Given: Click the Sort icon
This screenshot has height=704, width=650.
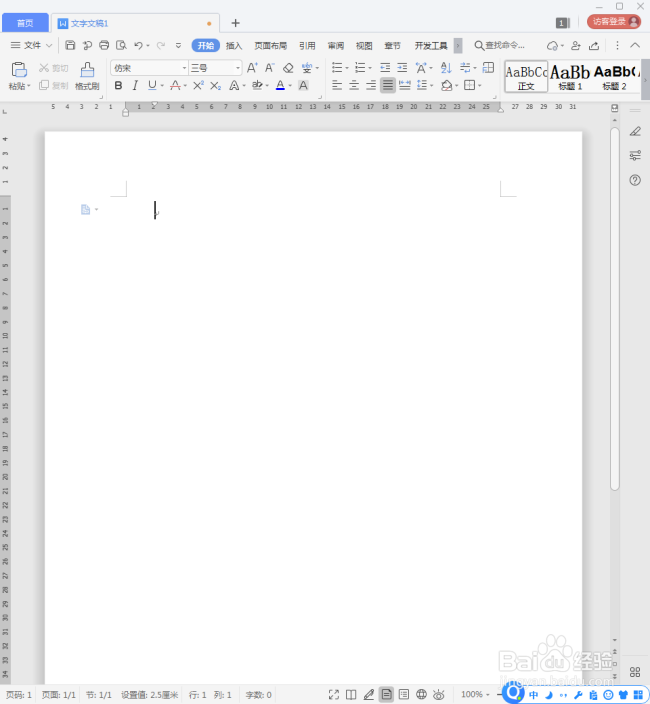Looking at the screenshot, I should tap(446, 68).
